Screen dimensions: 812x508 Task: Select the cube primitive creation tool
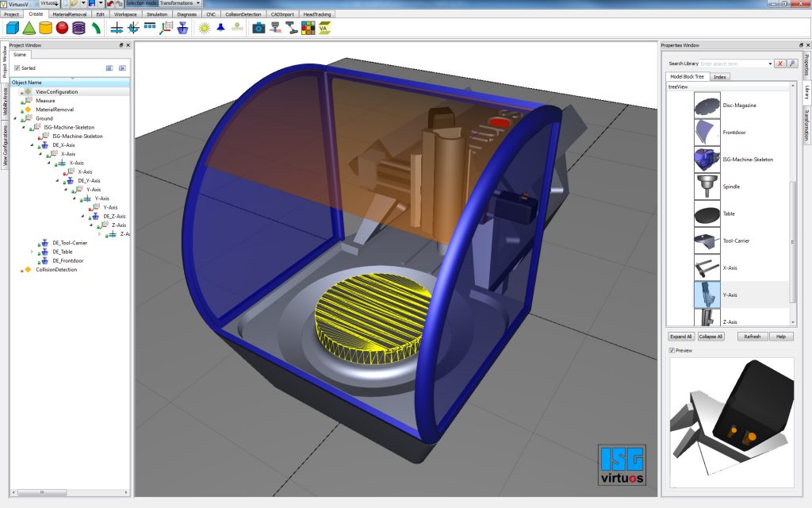click(12, 28)
